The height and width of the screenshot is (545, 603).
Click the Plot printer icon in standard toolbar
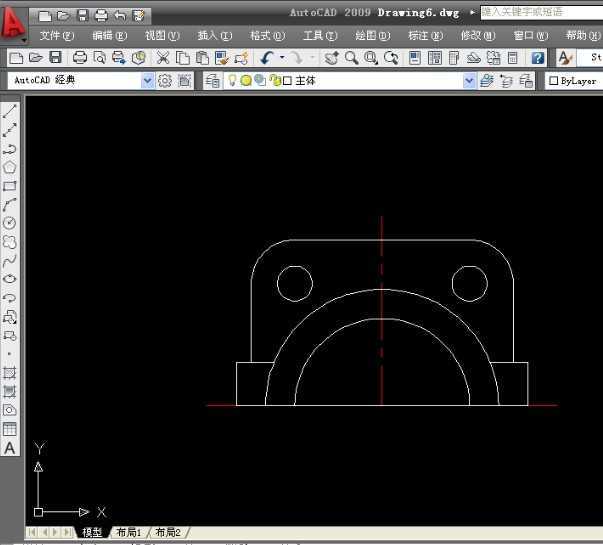80,58
